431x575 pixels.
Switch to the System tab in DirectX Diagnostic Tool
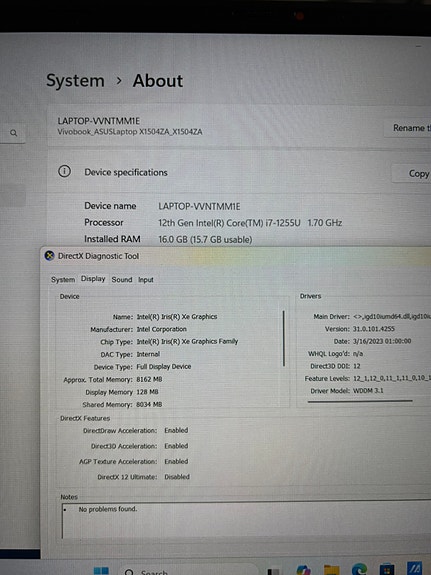[x=63, y=279]
